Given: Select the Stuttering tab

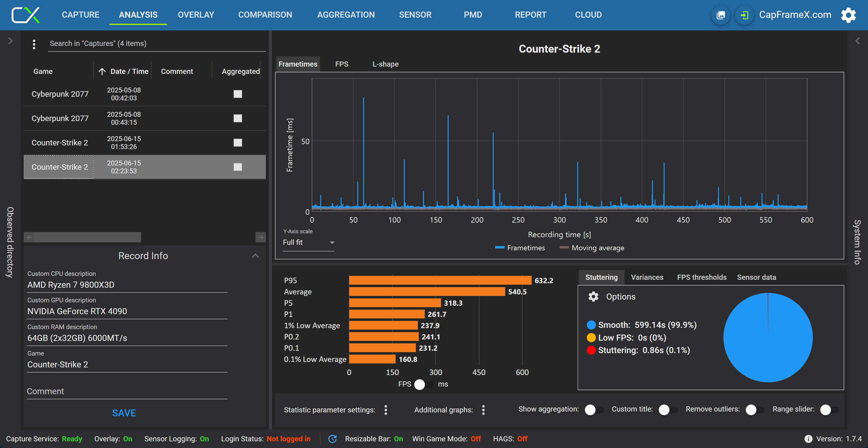Looking at the screenshot, I should point(601,277).
